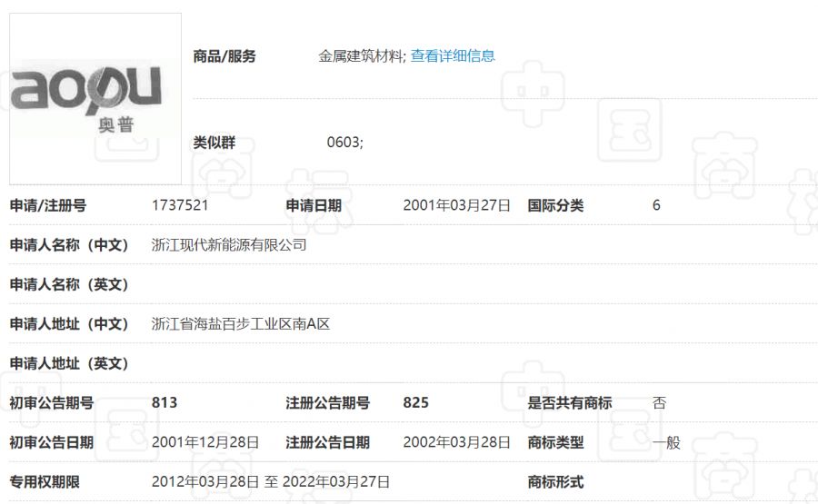
Task: Click the 商标类型 label
Action: [x=555, y=442]
